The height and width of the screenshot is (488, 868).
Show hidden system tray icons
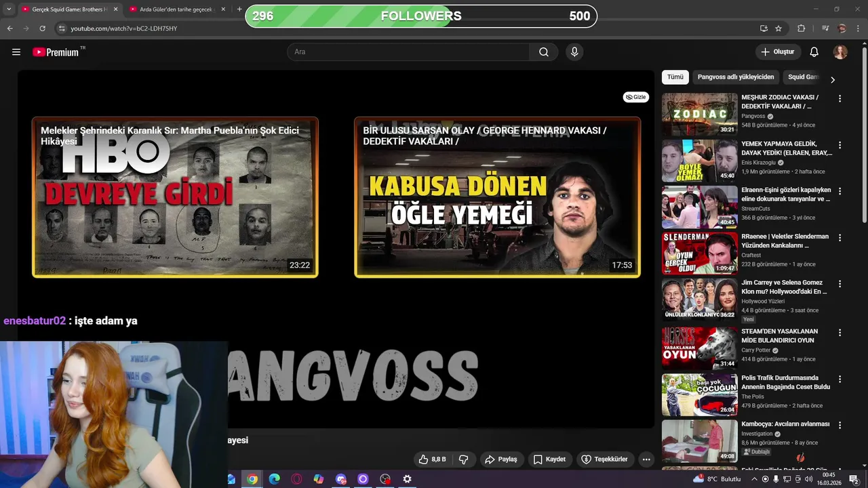[753, 479]
